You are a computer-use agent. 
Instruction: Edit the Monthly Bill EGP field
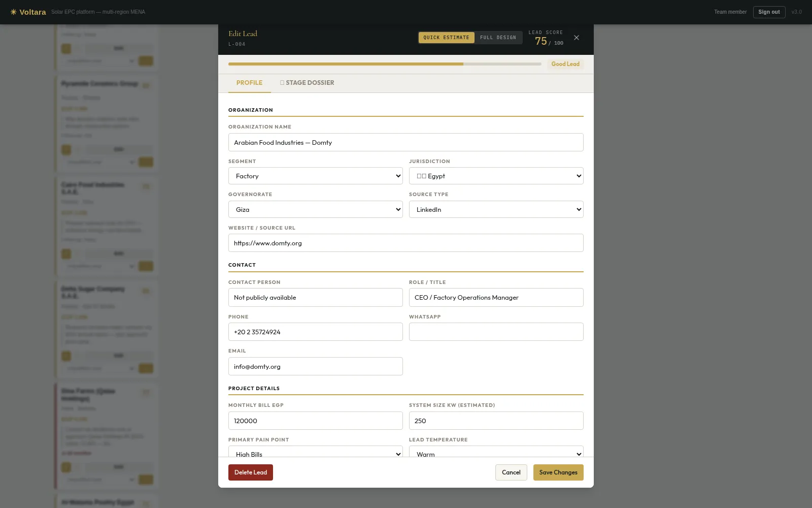click(x=316, y=421)
